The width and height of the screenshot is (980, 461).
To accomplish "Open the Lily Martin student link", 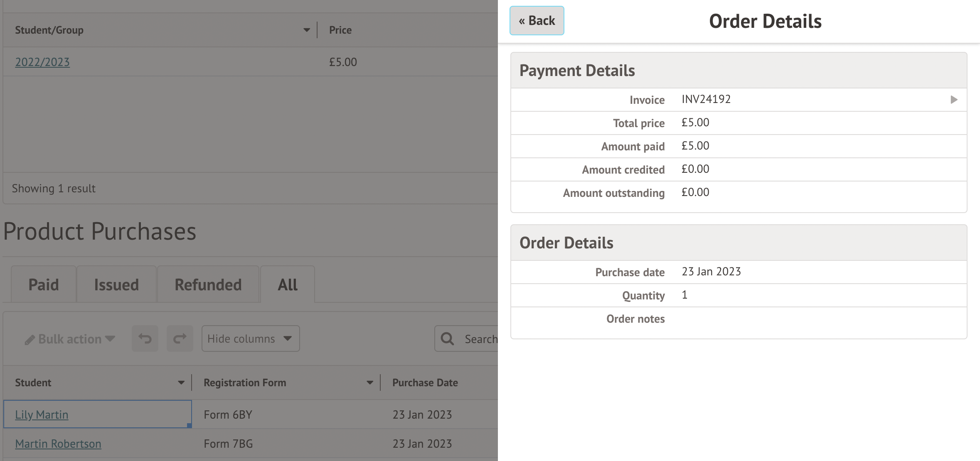I will pos(42,414).
